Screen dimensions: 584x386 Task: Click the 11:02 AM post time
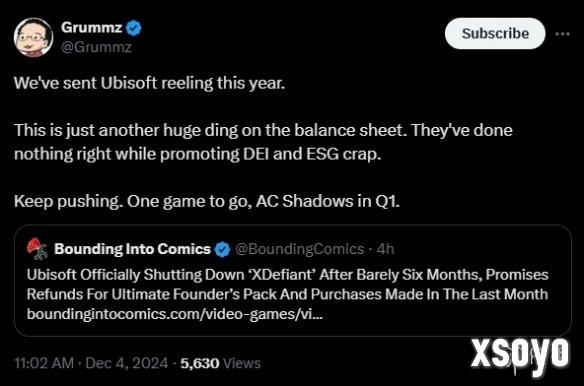point(44,363)
